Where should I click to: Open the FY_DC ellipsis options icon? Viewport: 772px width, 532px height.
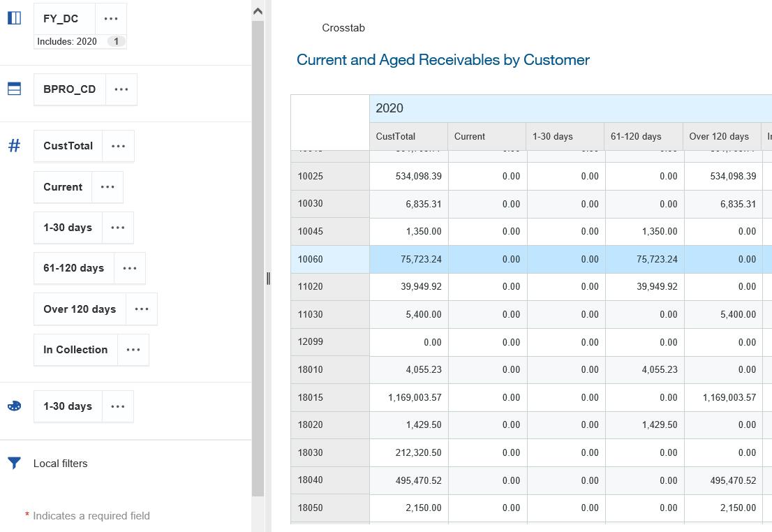(111, 17)
